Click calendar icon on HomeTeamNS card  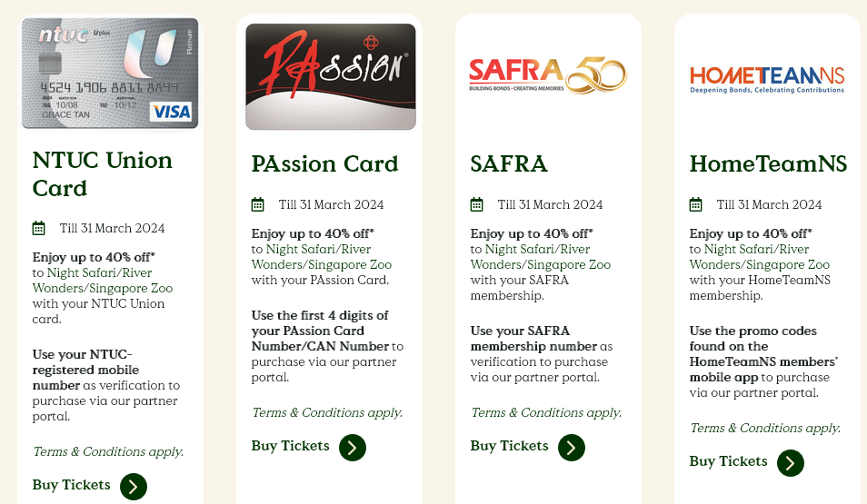(x=695, y=204)
